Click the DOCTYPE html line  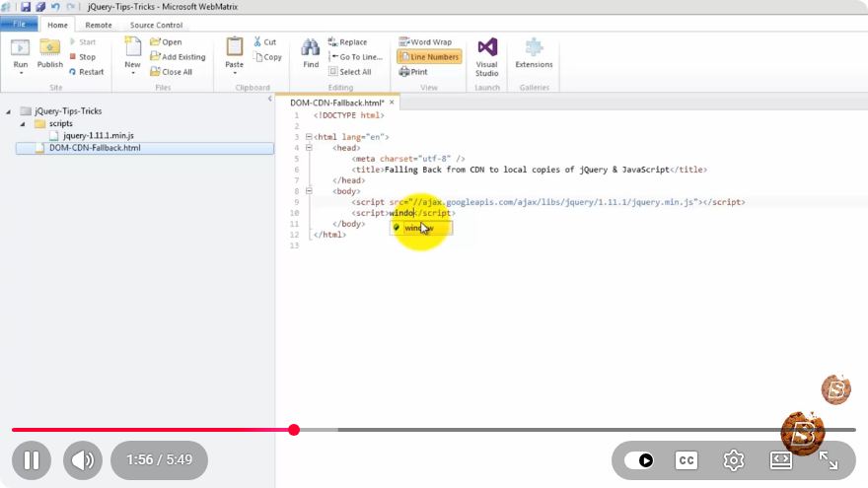tap(349, 115)
